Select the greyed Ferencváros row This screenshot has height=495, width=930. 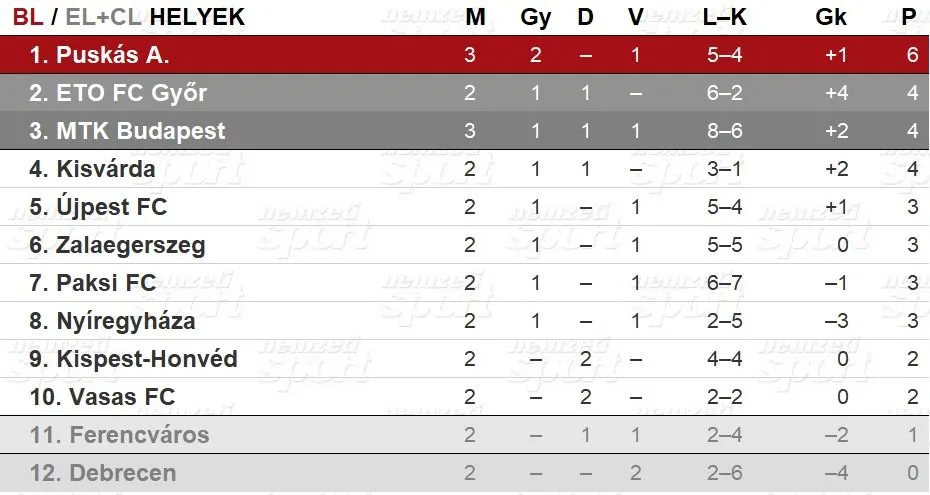(x=465, y=435)
